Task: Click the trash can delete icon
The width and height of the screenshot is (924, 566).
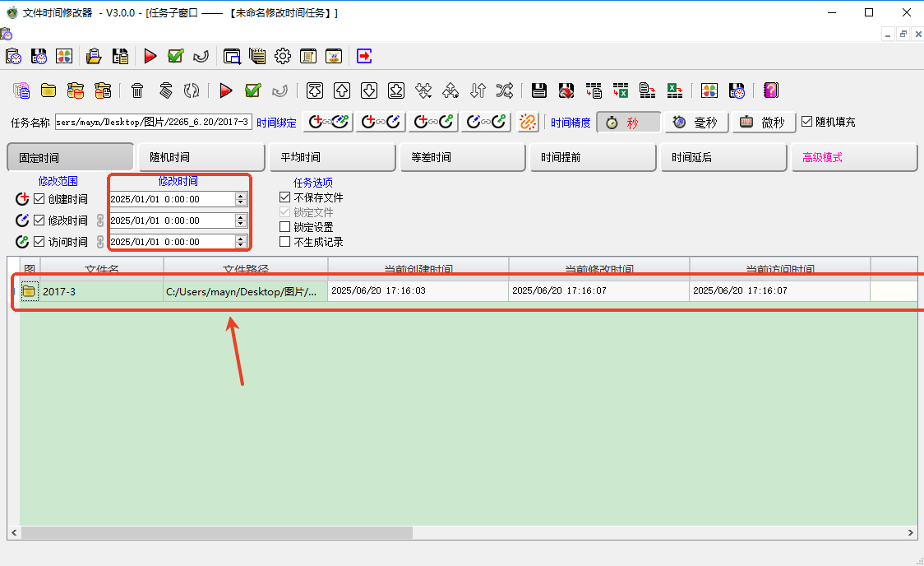Action: (137, 90)
